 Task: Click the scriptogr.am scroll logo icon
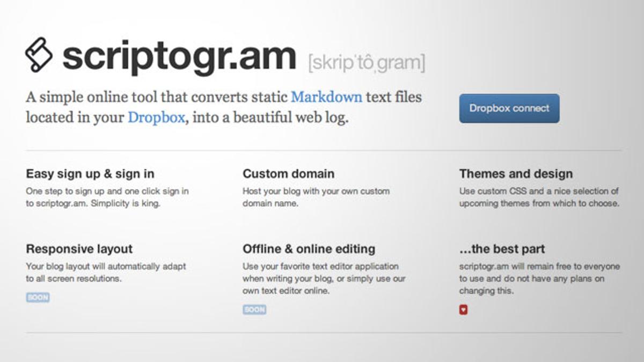pos(39,55)
